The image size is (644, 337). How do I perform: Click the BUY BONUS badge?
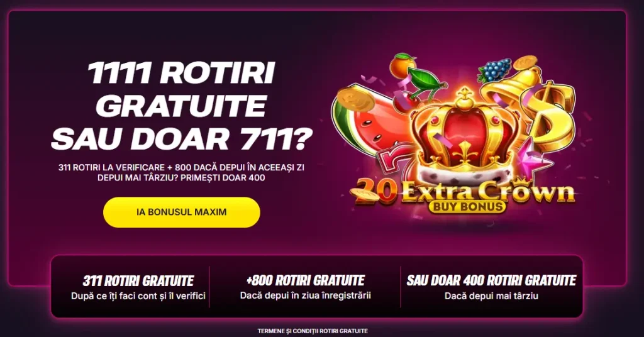[467, 206]
